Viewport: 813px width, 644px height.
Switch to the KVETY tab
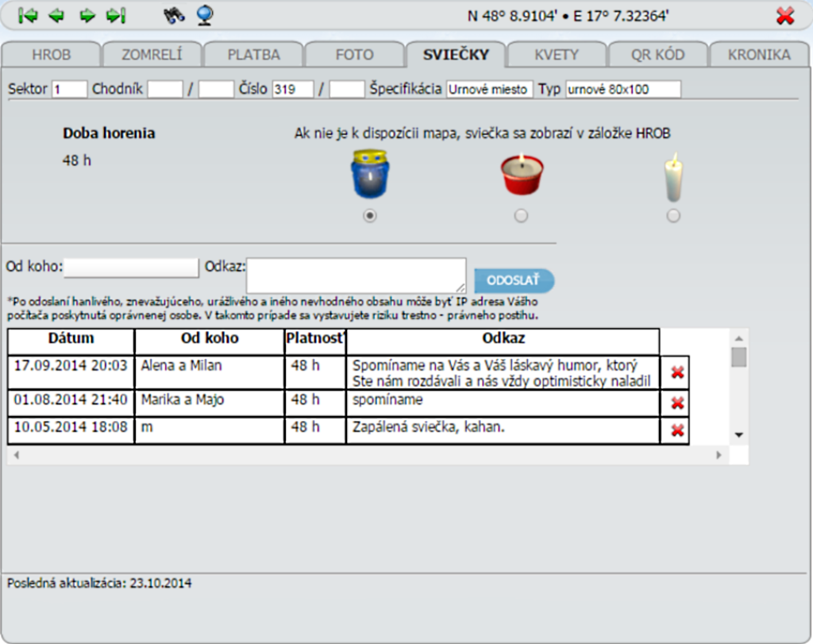(x=557, y=55)
